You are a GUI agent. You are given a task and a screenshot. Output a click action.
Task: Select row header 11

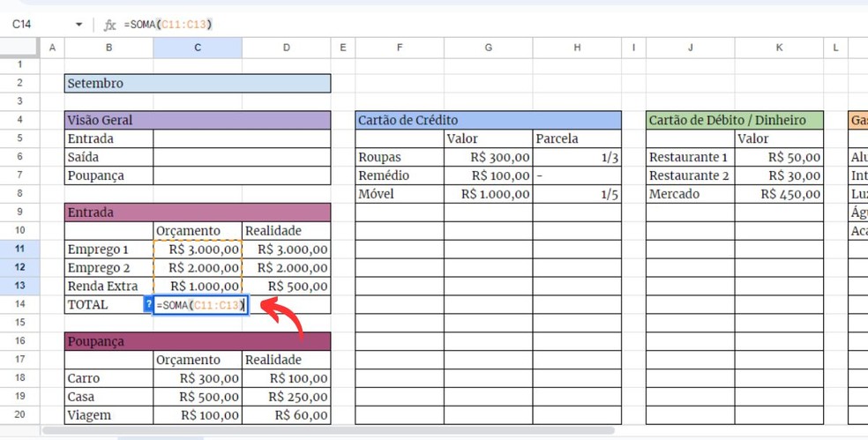[20, 249]
